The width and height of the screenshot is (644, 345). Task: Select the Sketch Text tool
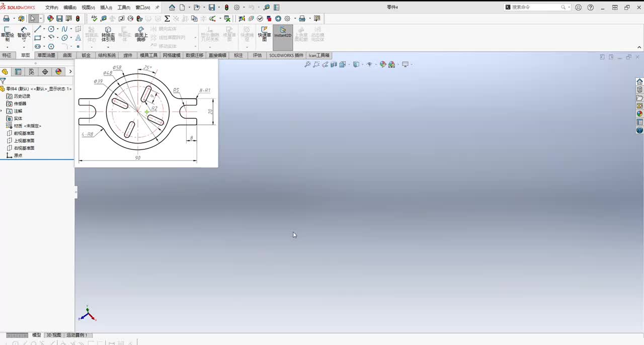point(78,38)
